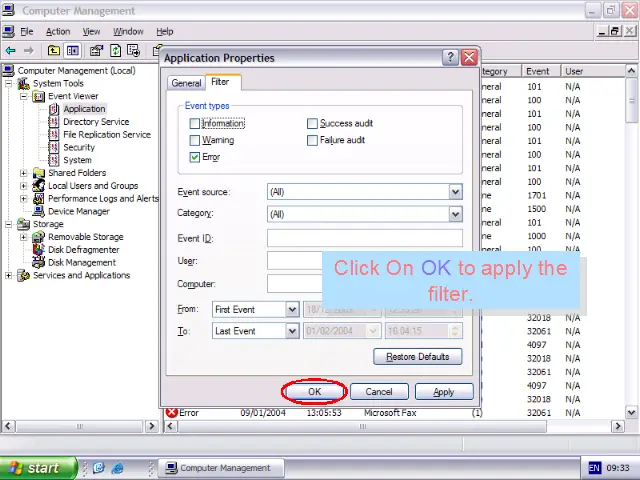Select the Event Viewer tree icon

click(38, 97)
